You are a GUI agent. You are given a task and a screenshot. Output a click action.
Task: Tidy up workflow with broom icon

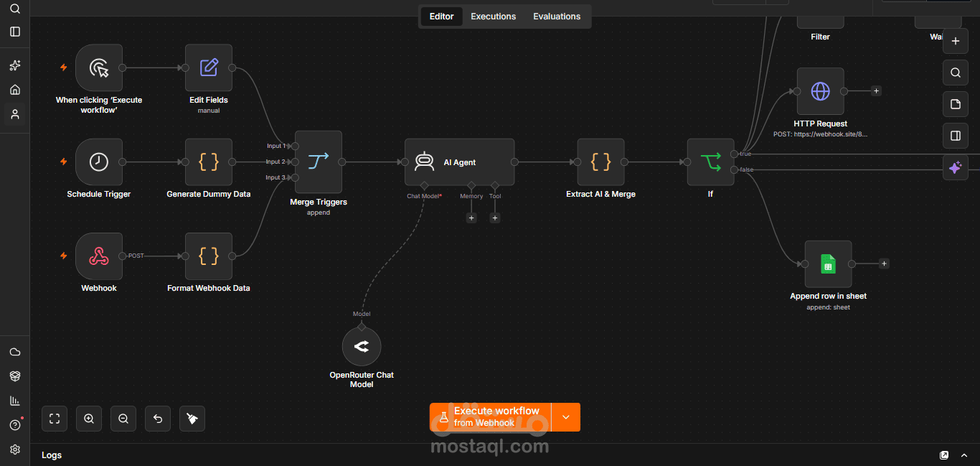coord(192,419)
